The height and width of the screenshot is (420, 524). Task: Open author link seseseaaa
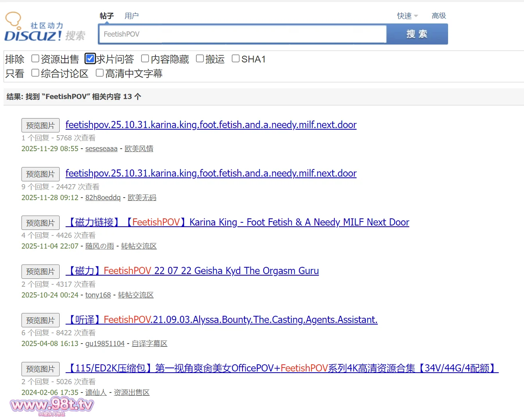coord(101,149)
